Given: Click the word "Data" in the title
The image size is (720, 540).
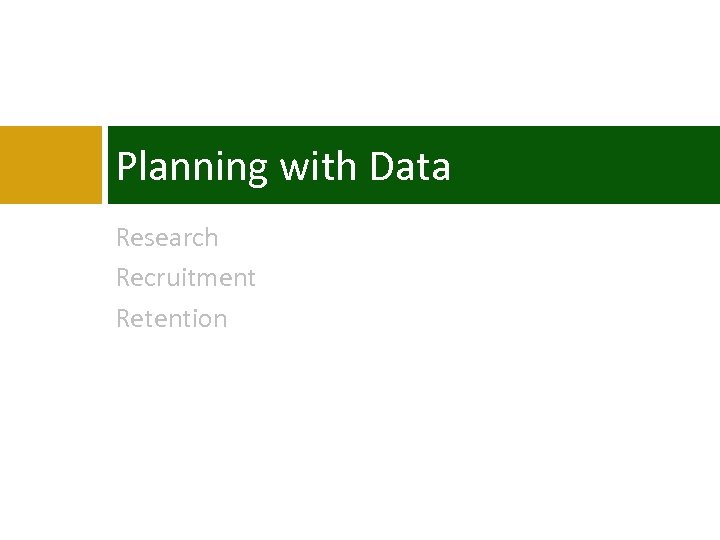Looking at the screenshot, I should (x=410, y=166).
